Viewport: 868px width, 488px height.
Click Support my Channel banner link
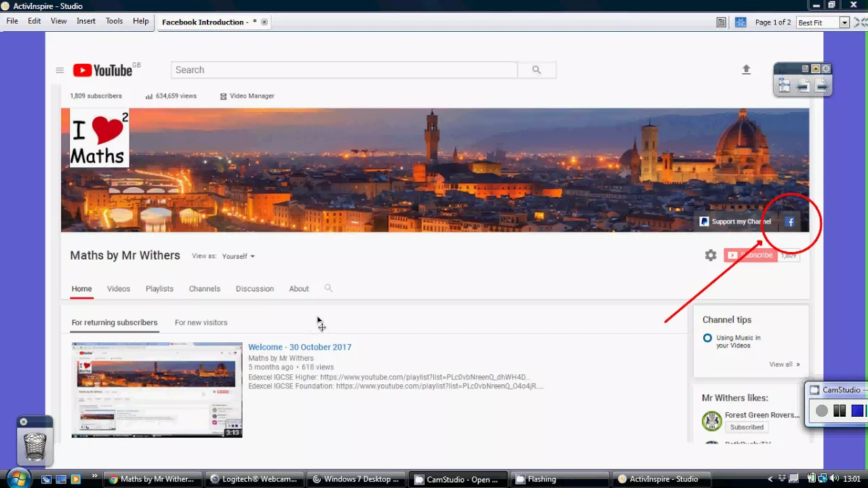[735, 222]
